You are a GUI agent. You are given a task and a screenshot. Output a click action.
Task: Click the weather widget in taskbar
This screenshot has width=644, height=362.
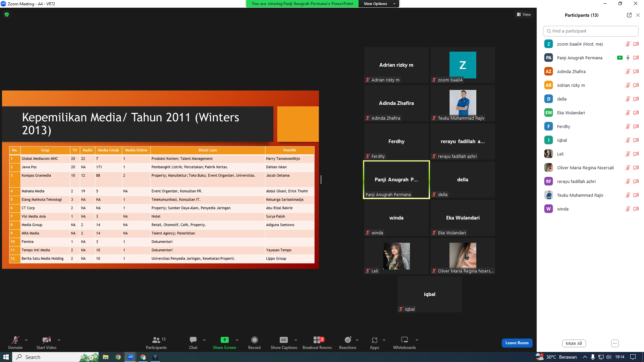click(556, 357)
